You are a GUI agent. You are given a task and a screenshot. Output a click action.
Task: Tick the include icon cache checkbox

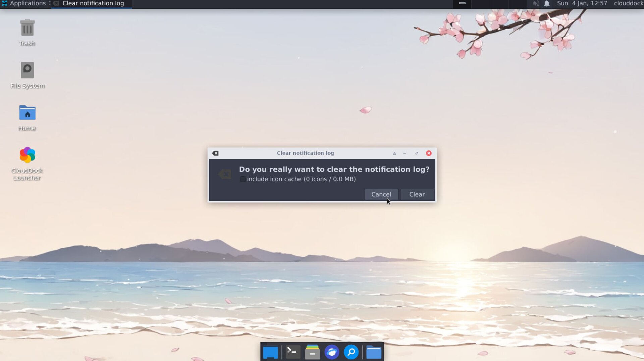click(243, 179)
